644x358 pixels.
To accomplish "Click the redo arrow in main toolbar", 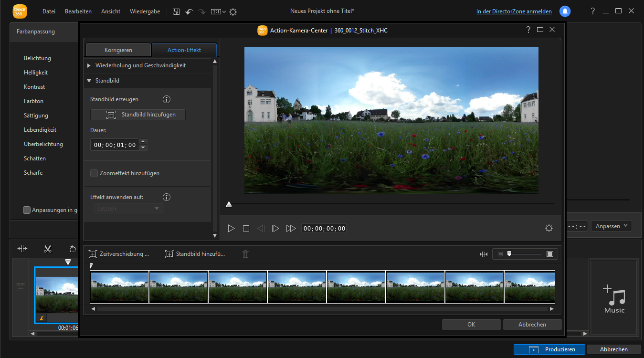I will [x=201, y=11].
